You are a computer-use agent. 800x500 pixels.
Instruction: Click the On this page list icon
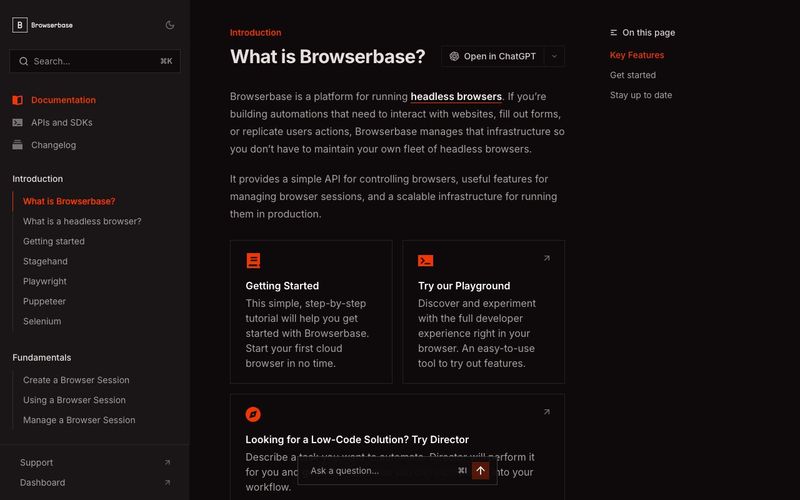point(614,33)
